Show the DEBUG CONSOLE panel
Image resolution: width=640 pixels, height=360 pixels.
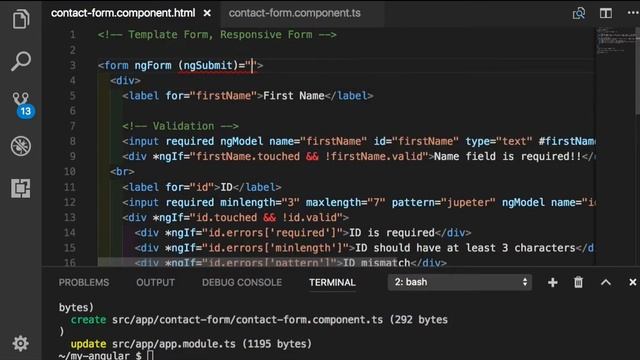pyautogui.click(x=242, y=282)
